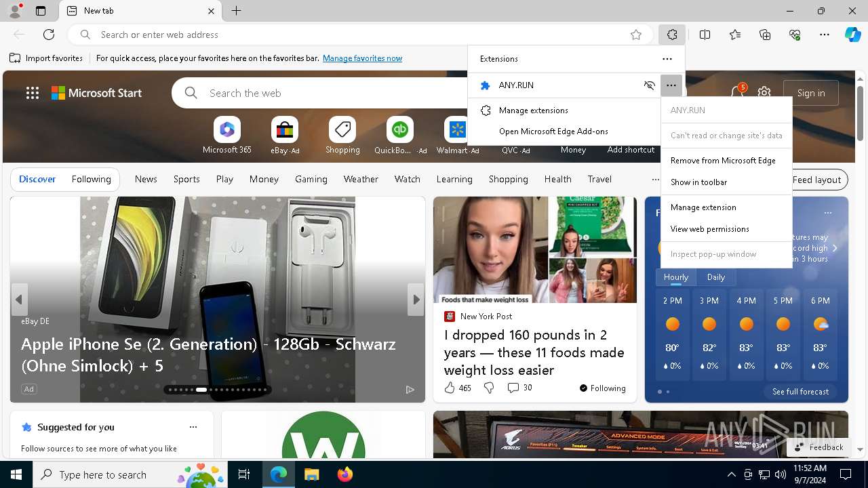Open the Weather feed category
This screenshot has width=868, height=488.
[361, 179]
